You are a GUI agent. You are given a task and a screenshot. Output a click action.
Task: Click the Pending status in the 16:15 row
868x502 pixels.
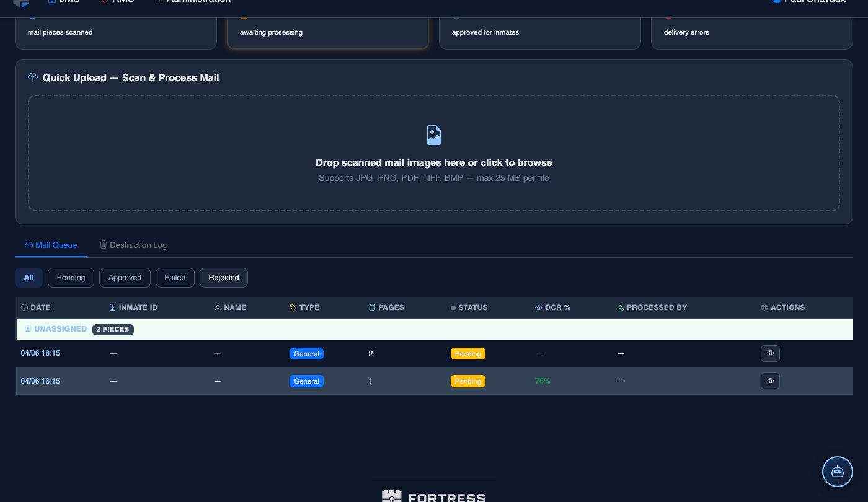click(468, 381)
